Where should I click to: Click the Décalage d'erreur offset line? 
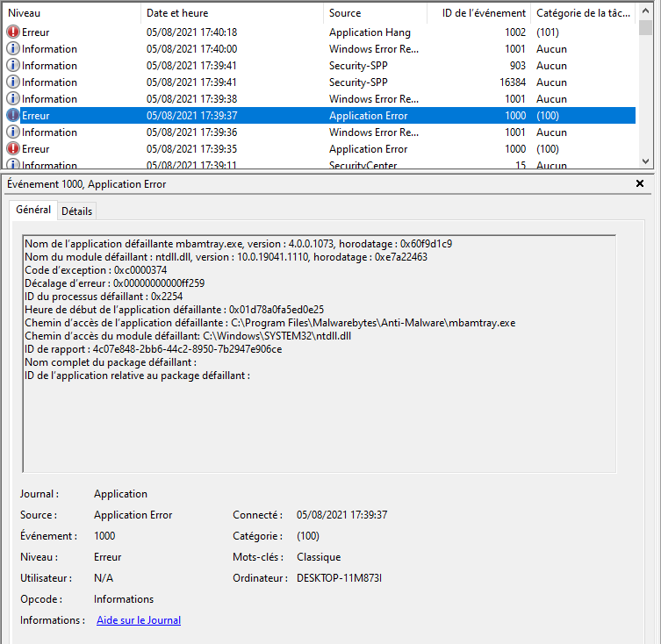coord(115,283)
